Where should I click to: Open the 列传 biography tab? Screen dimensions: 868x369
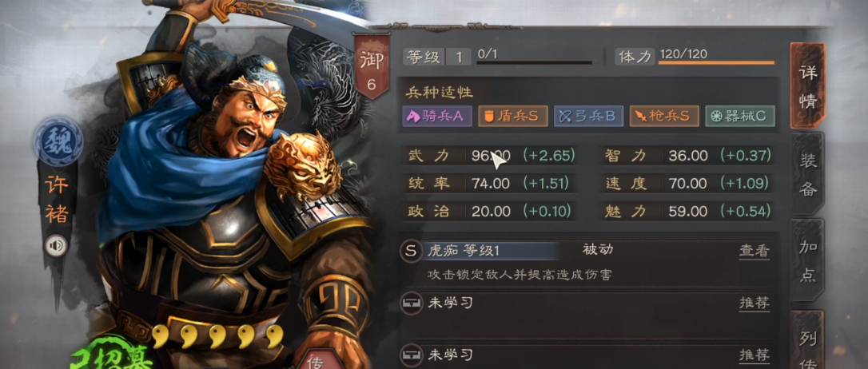[x=808, y=340]
